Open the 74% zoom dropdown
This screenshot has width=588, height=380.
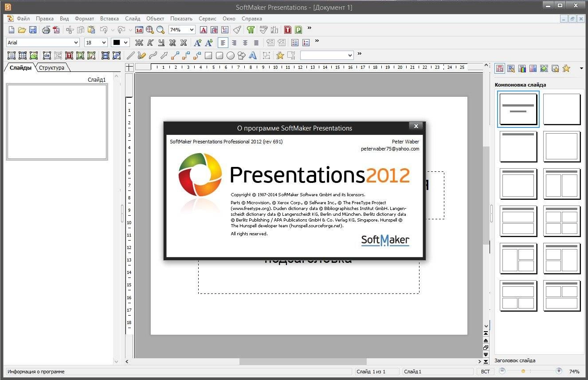192,30
